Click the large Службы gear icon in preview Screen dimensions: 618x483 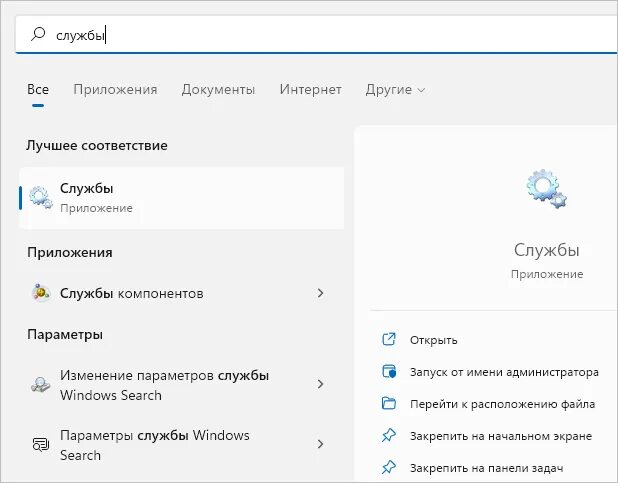tap(547, 188)
